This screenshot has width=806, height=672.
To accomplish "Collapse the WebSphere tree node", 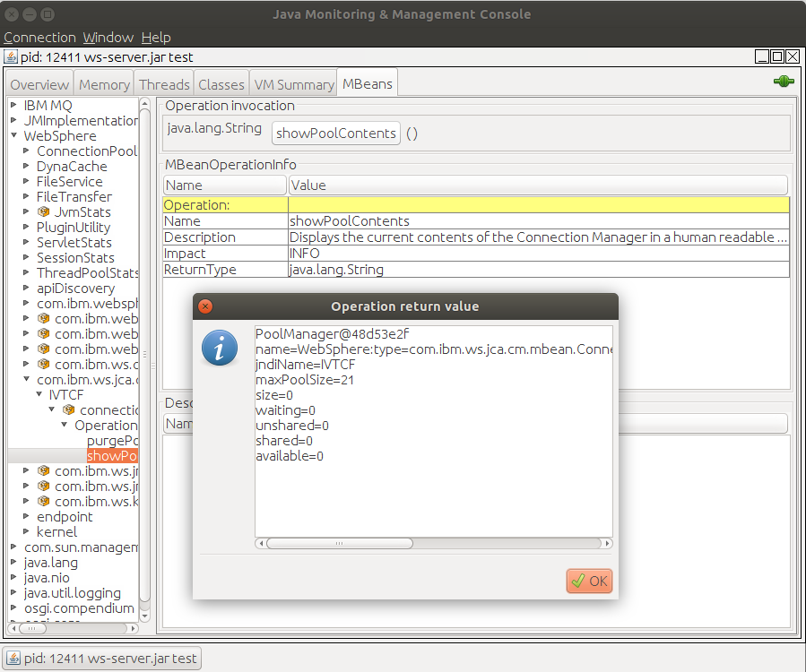I will pos(14,136).
